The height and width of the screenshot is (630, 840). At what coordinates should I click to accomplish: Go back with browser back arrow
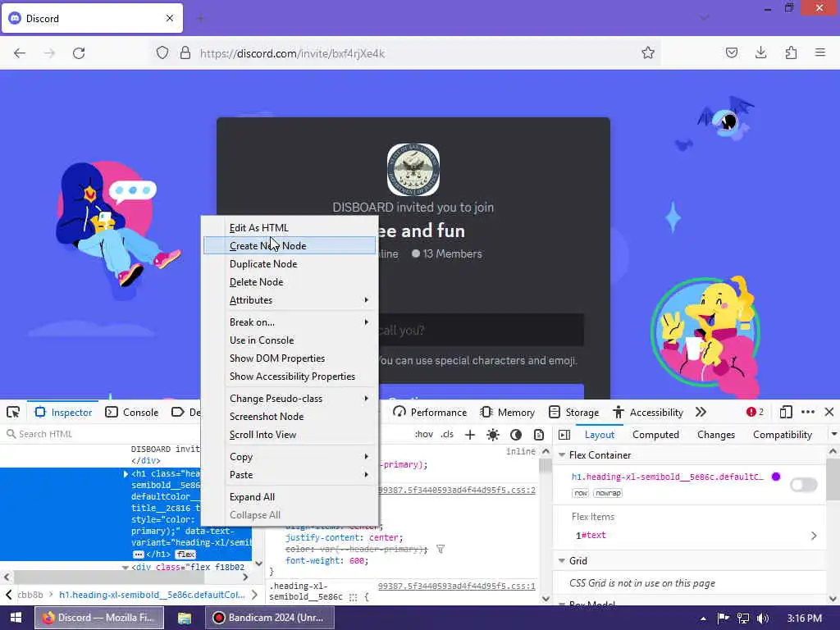(x=20, y=53)
